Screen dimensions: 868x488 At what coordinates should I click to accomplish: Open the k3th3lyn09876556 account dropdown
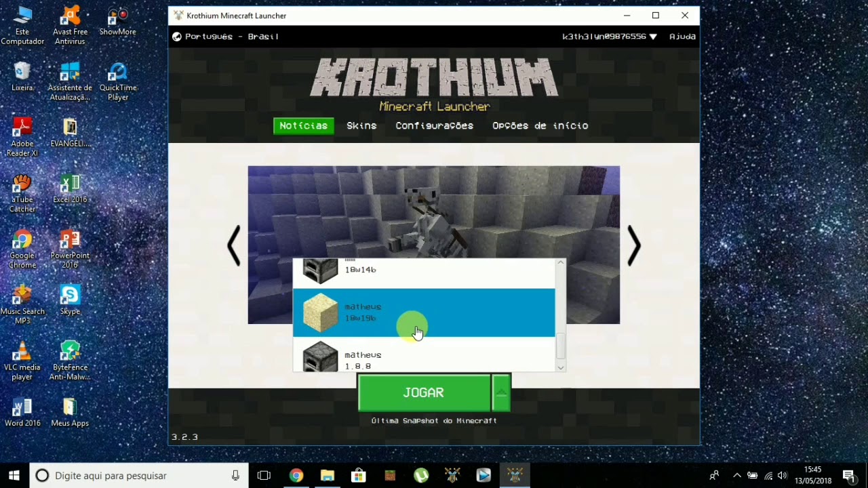coord(609,37)
